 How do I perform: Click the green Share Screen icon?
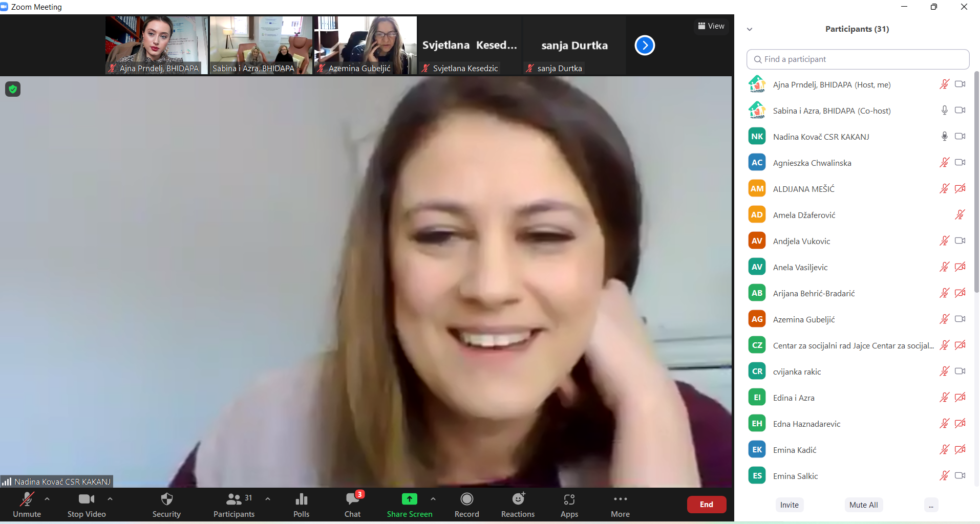click(409, 499)
